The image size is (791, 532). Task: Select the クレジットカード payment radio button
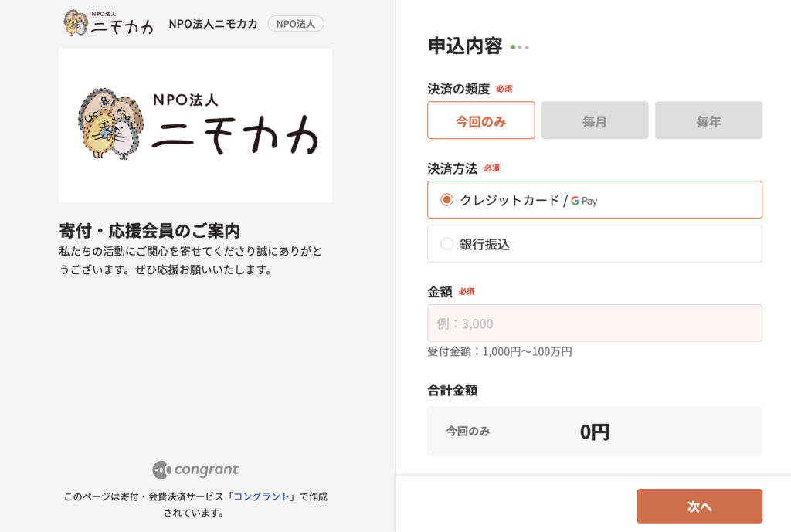pyautogui.click(x=446, y=199)
